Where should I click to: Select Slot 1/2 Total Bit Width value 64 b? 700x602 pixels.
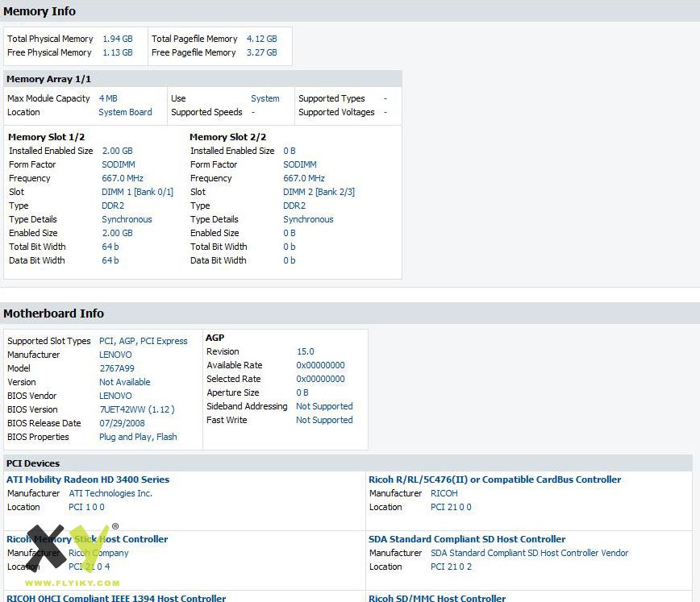110,247
